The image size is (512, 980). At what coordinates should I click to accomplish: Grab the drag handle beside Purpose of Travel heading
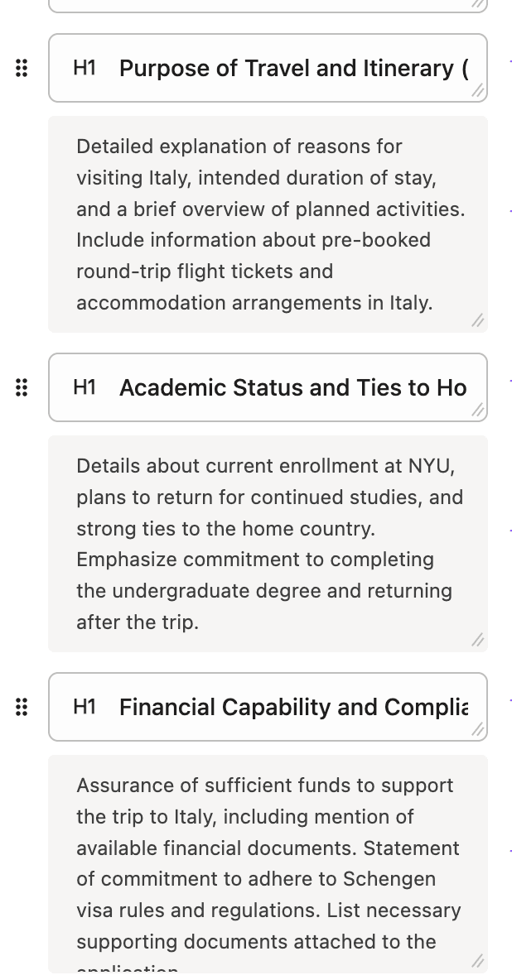tap(22, 69)
